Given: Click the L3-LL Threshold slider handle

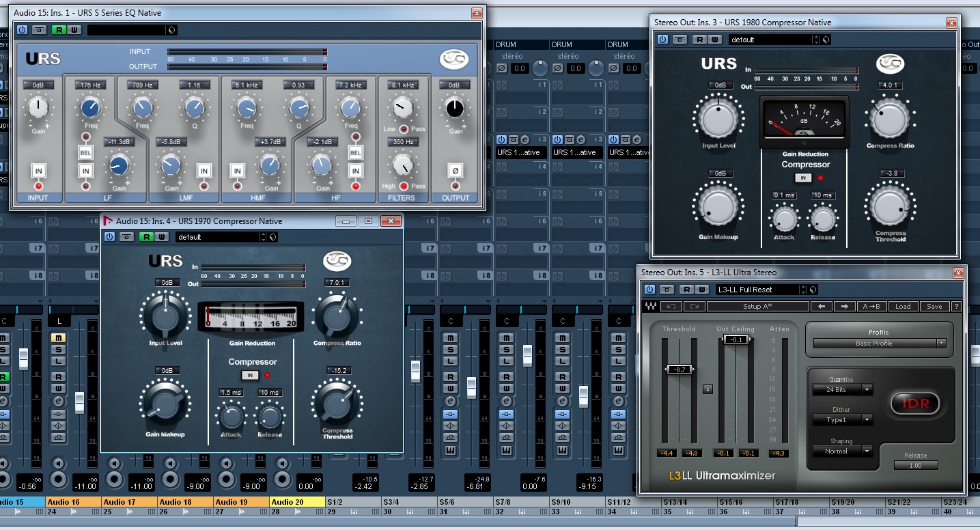Looking at the screenshot, I should 679,369.
